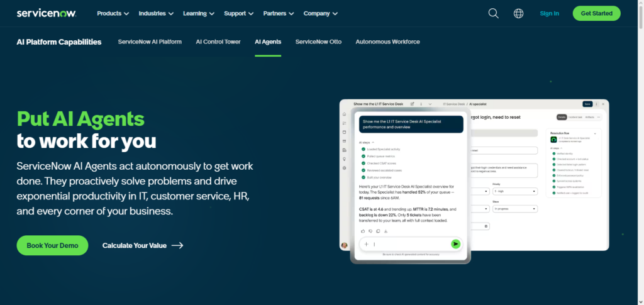
Task: Click the Sign In link
Action: click(x=549, y=14)
